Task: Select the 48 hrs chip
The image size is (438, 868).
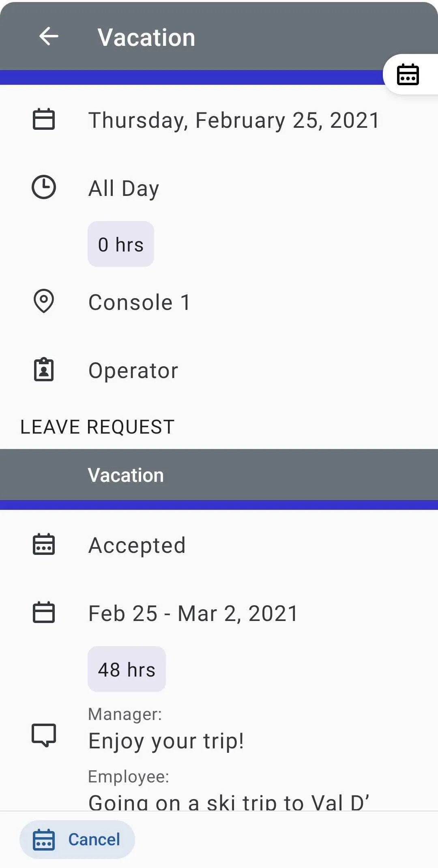Action: (x=127, y=669)
